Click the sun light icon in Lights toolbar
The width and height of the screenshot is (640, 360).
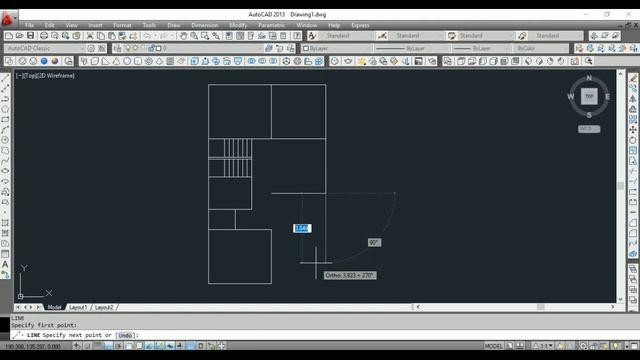tap(362, 61)
